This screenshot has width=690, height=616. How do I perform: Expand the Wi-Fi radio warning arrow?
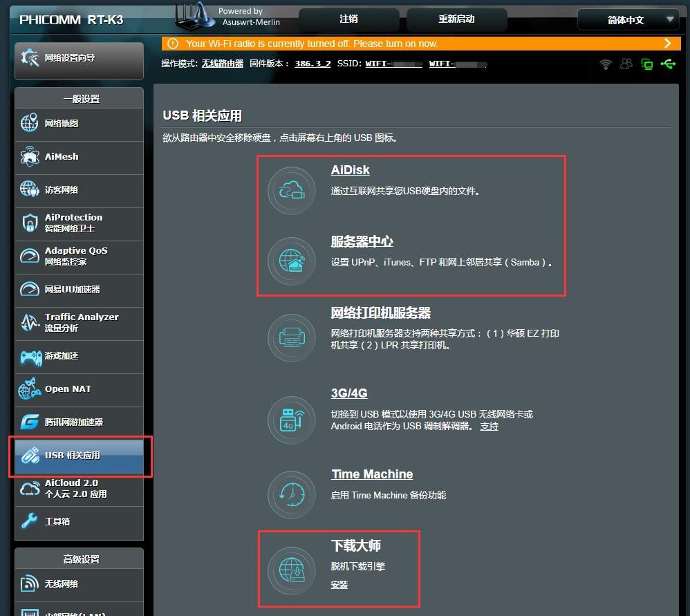click(x=667, y=44)
